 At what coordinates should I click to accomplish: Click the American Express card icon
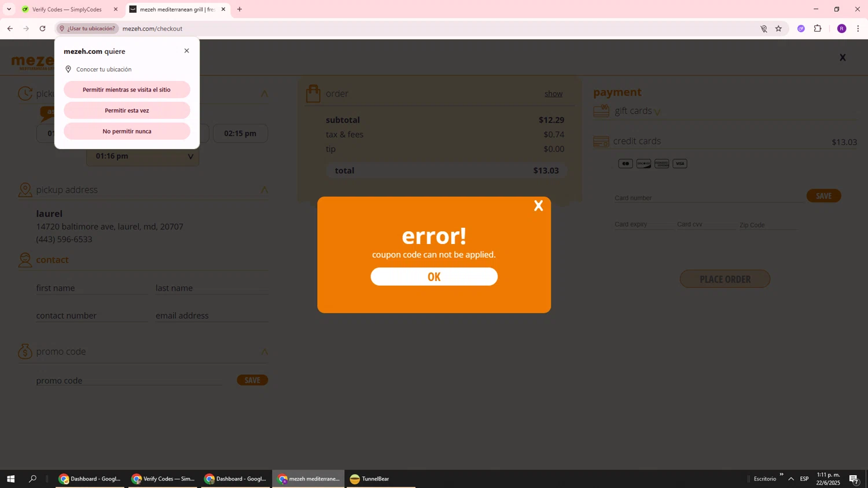661,164
